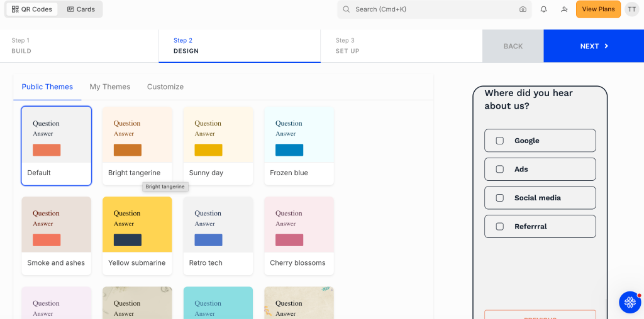Select the Smoke and ashes theme

56,235
